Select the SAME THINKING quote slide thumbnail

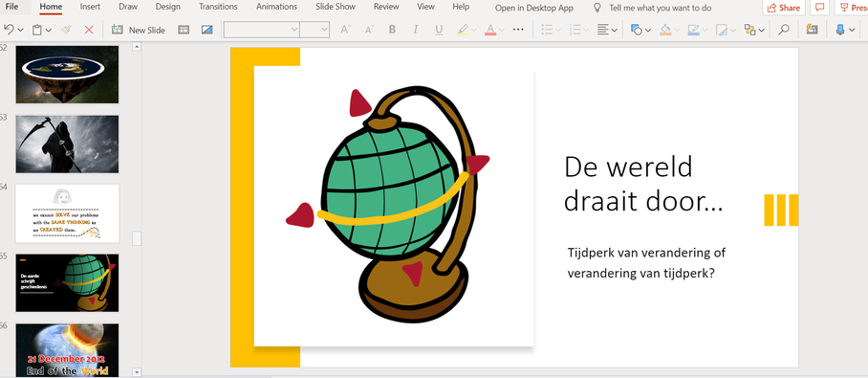pos(67,213)
